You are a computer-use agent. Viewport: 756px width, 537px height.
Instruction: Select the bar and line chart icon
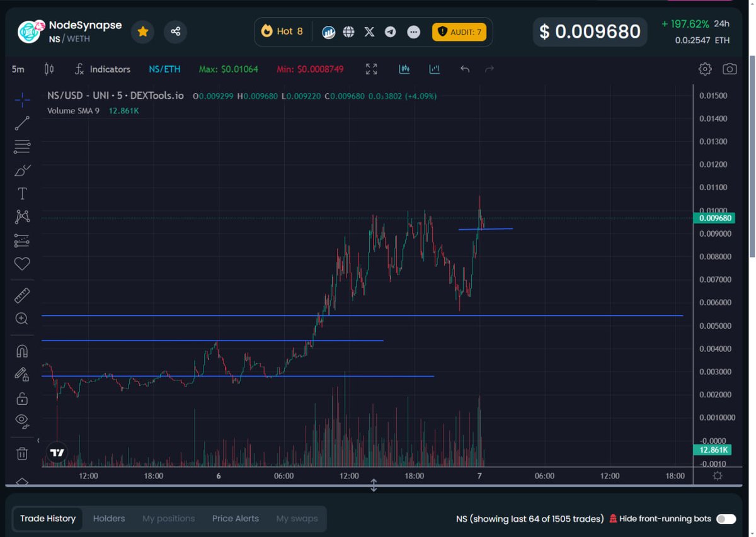(x=434, y=69)
